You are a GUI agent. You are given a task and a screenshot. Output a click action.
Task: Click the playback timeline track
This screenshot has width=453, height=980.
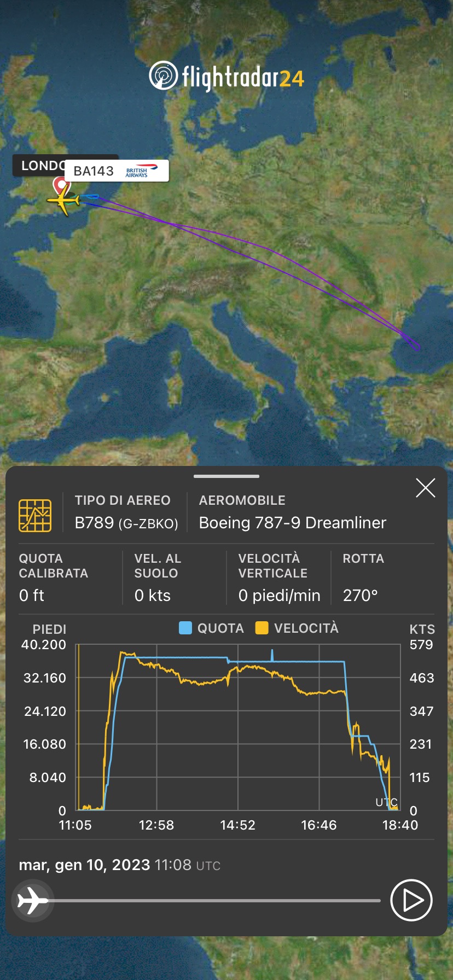219,900
